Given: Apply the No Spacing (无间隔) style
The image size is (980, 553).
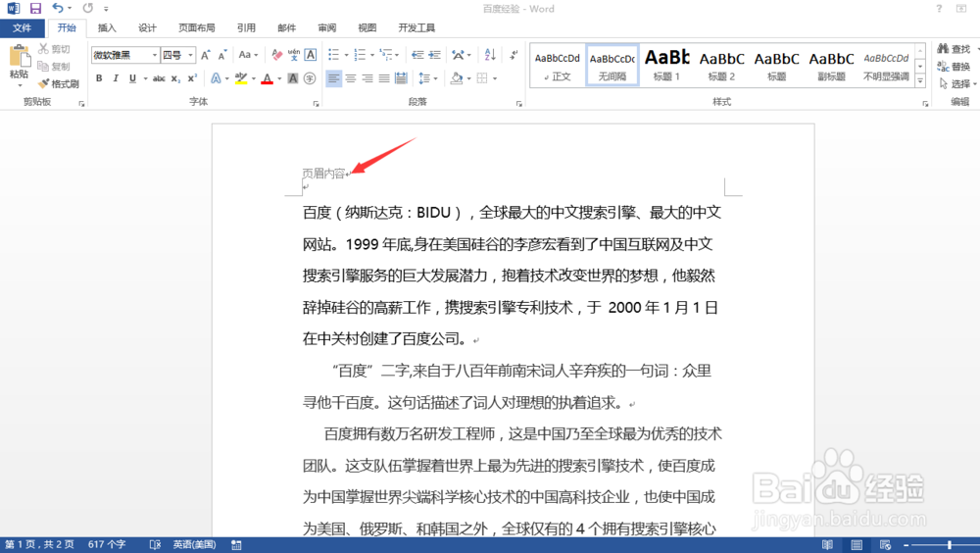Looking at the screenshot, I should (x=612, y=65).
